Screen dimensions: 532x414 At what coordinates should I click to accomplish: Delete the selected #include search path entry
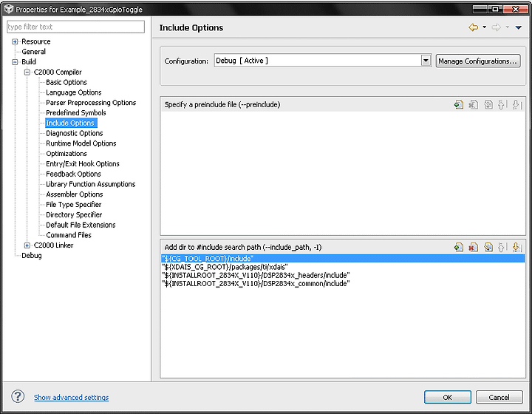pyautogui.click(x=474, y=247)
